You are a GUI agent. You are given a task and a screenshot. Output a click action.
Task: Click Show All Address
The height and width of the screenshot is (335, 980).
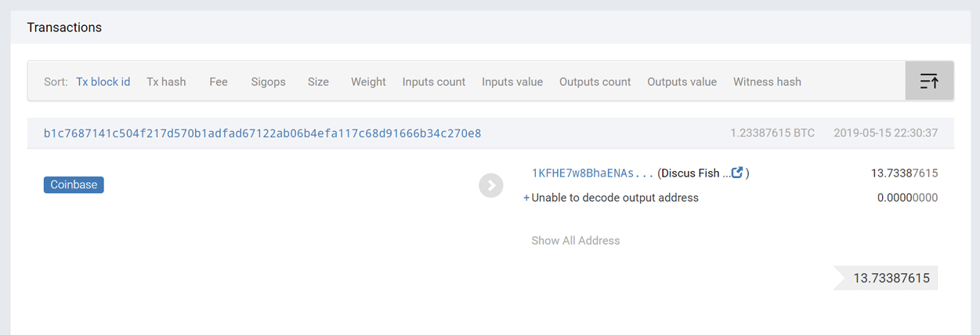coord(576,241)
